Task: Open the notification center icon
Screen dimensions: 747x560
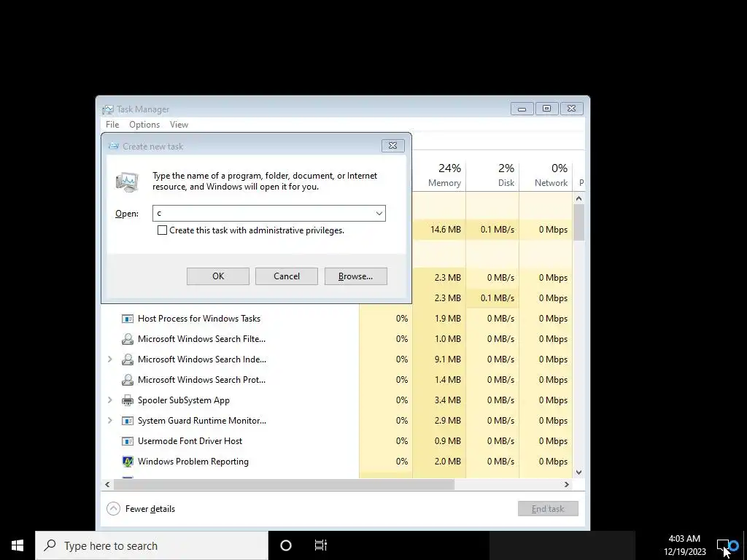Action: [723, 545]
